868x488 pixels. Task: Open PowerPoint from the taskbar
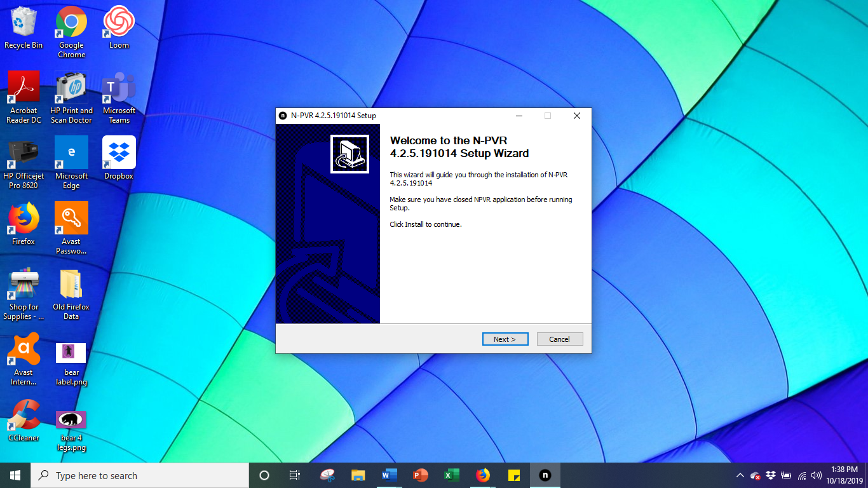421,475
